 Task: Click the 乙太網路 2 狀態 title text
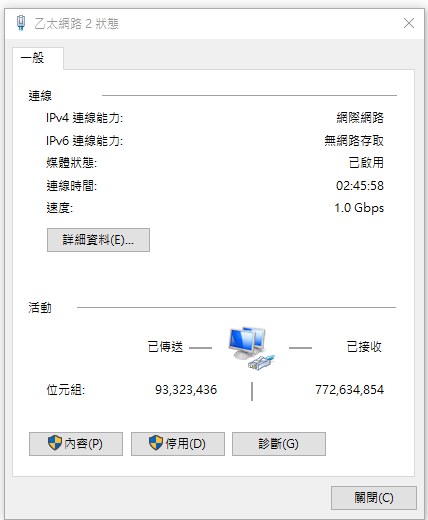pyautogui.click(x=77, y=24)
